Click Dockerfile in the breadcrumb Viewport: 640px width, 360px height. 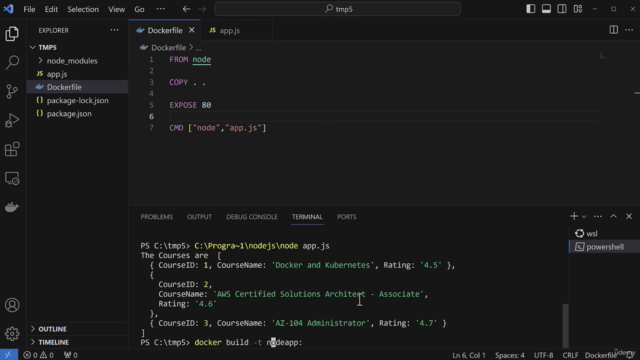(168, 48)
